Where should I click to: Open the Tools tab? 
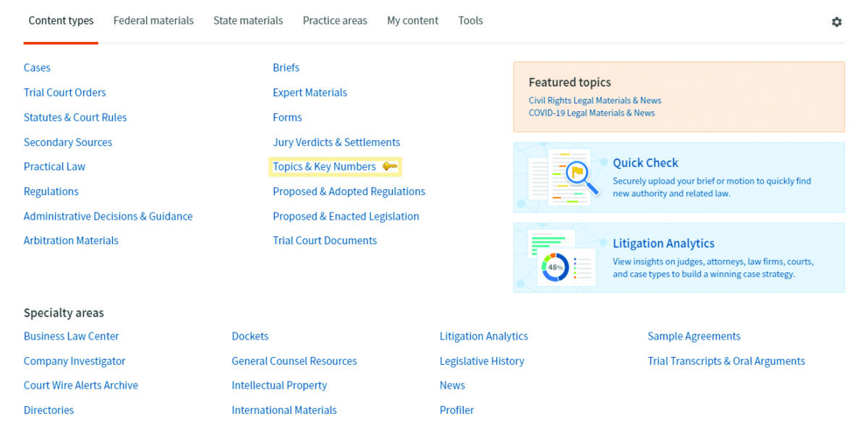coord(470,21)
